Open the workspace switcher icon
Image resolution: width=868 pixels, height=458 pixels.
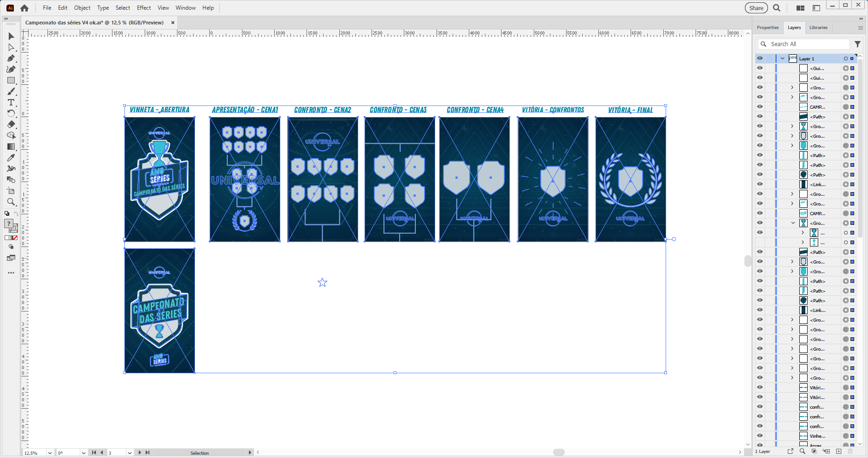[816, 8]
